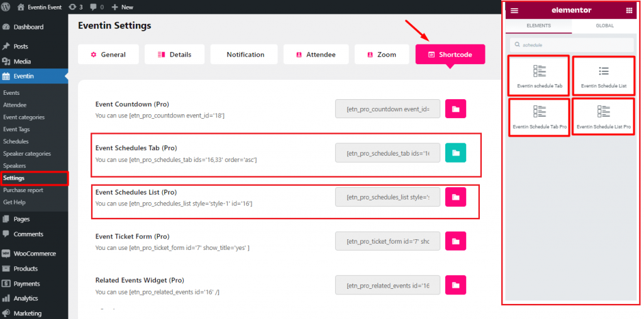Open Analytics in the sidebar

point(34,298)
